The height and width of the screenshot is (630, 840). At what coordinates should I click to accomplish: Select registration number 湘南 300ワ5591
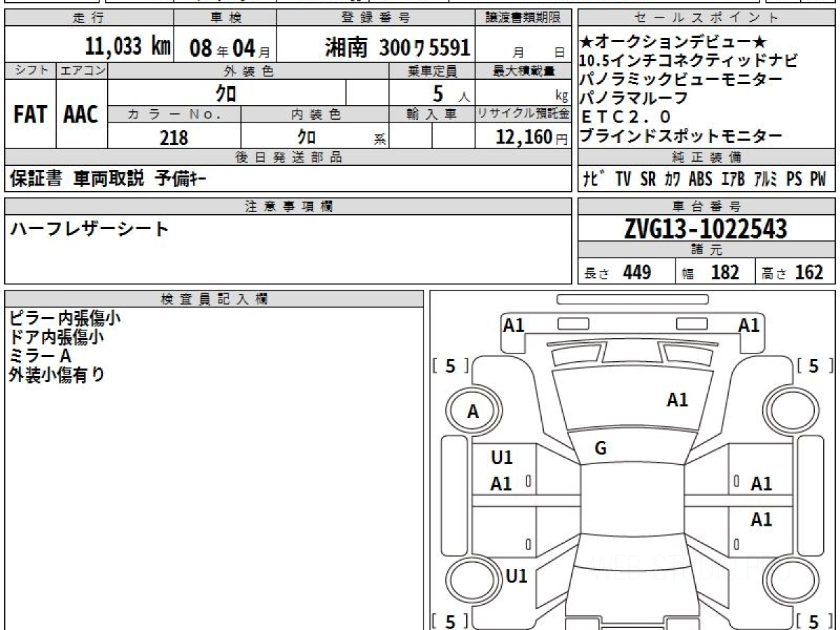point(397,47)
